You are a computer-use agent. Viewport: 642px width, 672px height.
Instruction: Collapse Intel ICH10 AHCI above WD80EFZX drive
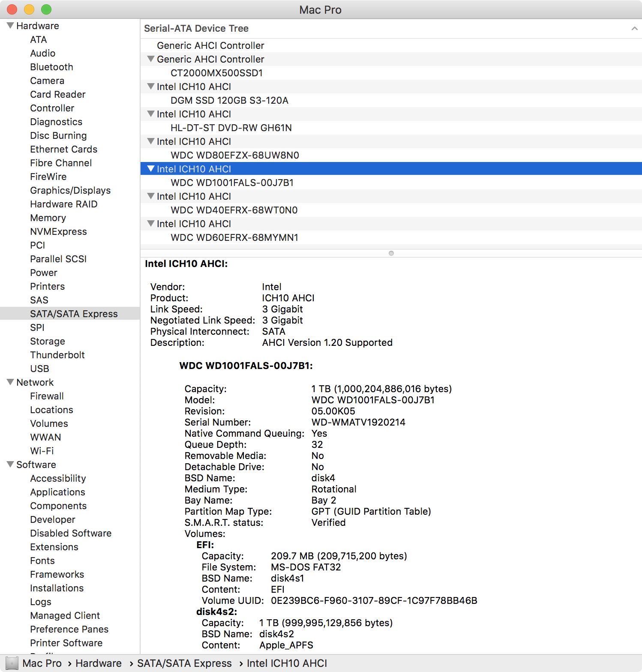point(151,141)
